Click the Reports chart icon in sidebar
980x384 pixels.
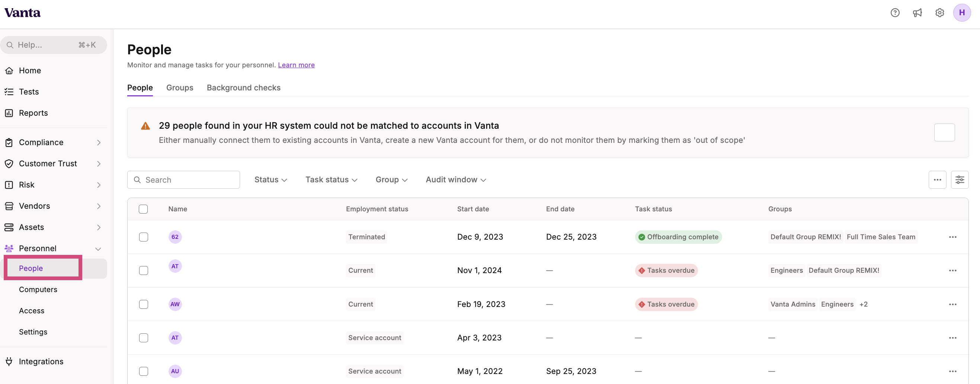(9, 113)
